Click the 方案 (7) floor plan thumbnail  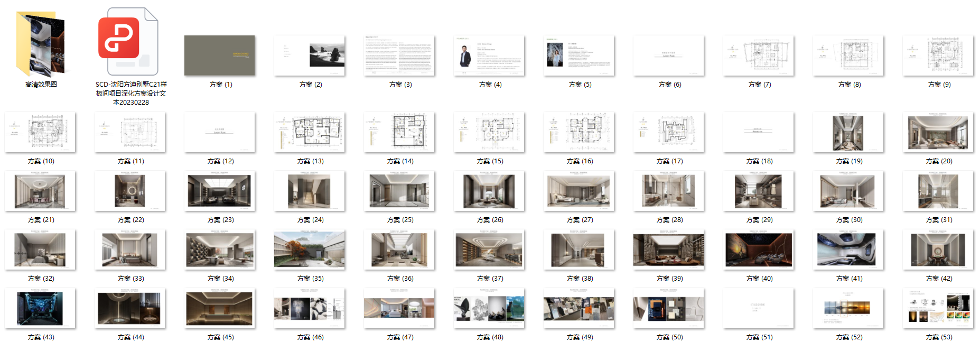758,56
